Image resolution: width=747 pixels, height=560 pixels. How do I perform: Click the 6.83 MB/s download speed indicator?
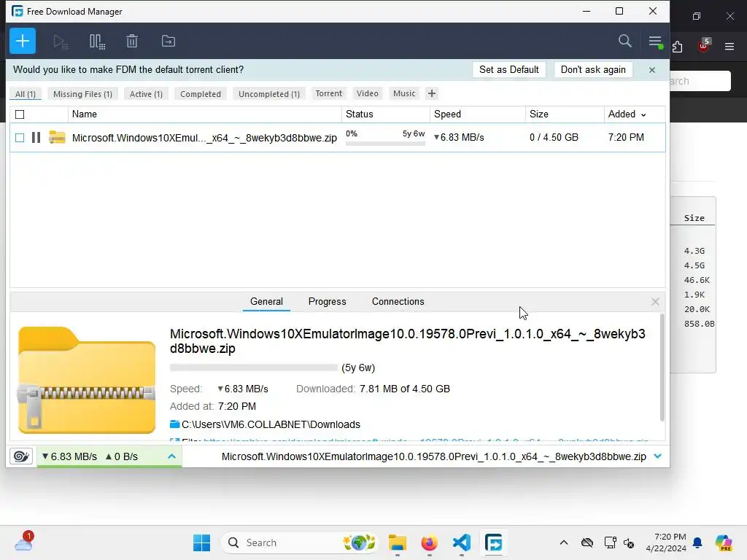tap(69, 456)
